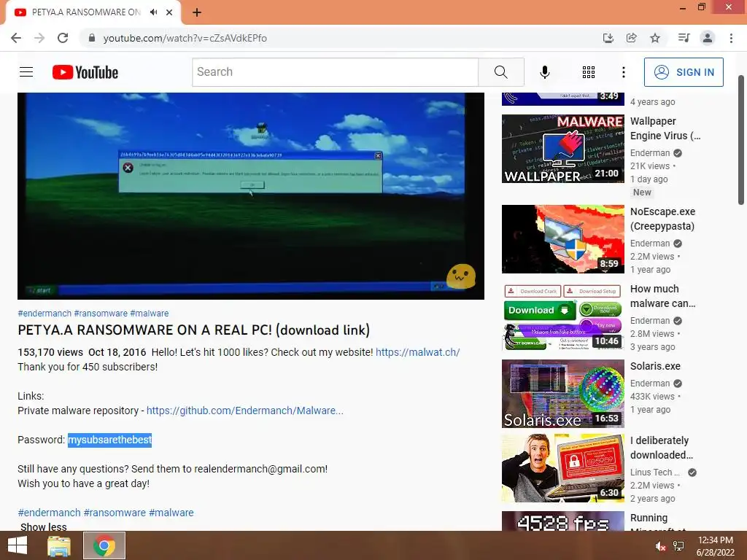This screenshot has width=747, height=560.
Task: Click the Chrome taskbar icon
Action: (x=104, y=545)
